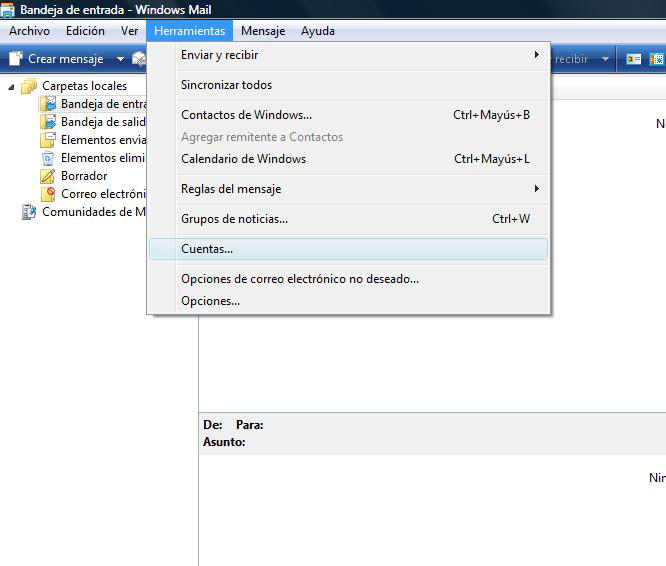The height and width of the screenshot is (566, 666).
Task: Click the Elementos enviados icon
Action: tap(48, 140)
